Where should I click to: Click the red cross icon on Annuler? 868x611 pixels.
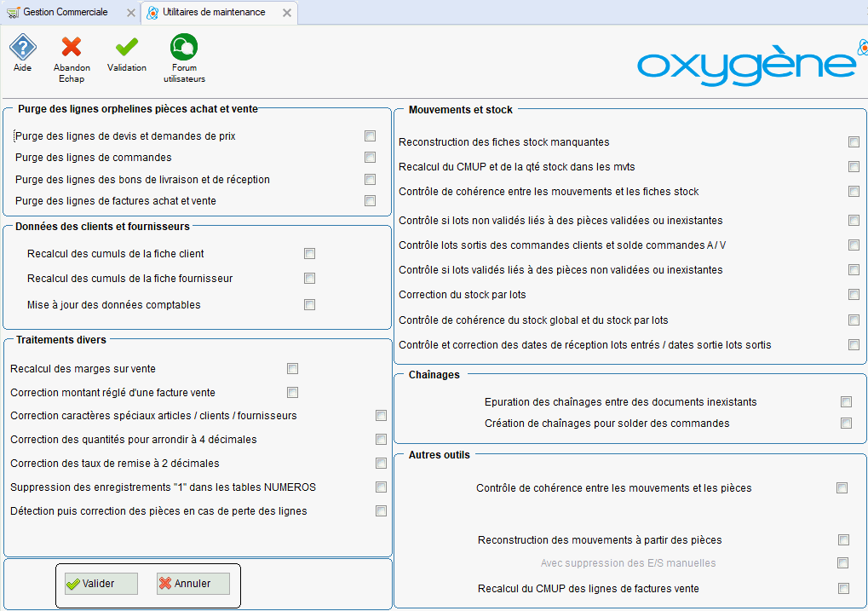[x=165, y=583]
